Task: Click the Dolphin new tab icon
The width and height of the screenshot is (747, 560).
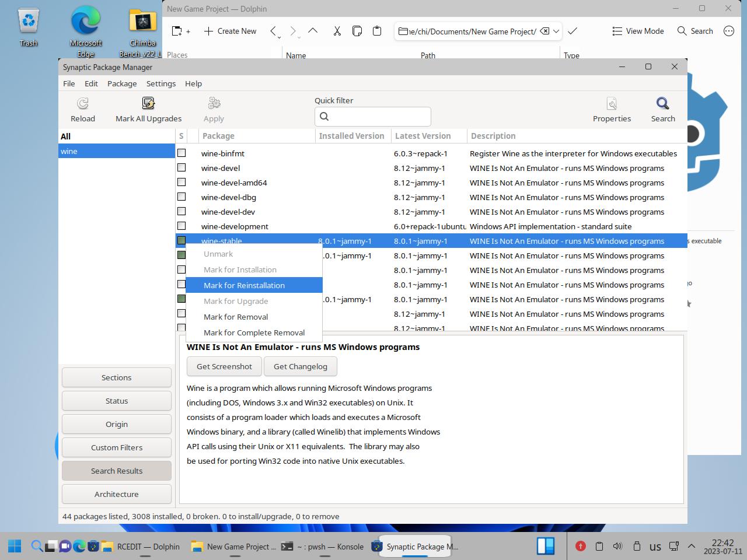Action: click(x=180, y=32)
